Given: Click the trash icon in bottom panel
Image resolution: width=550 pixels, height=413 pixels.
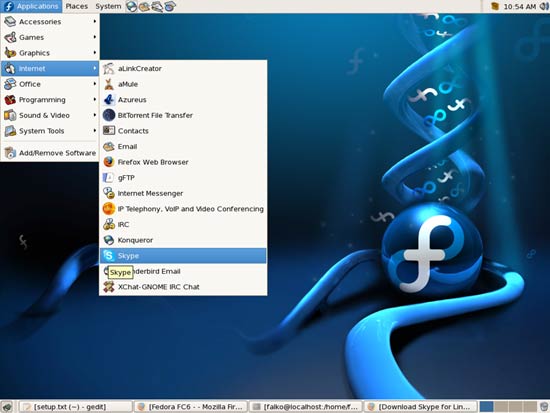Looking at the screenshot, I should click(x=544, y=407).
